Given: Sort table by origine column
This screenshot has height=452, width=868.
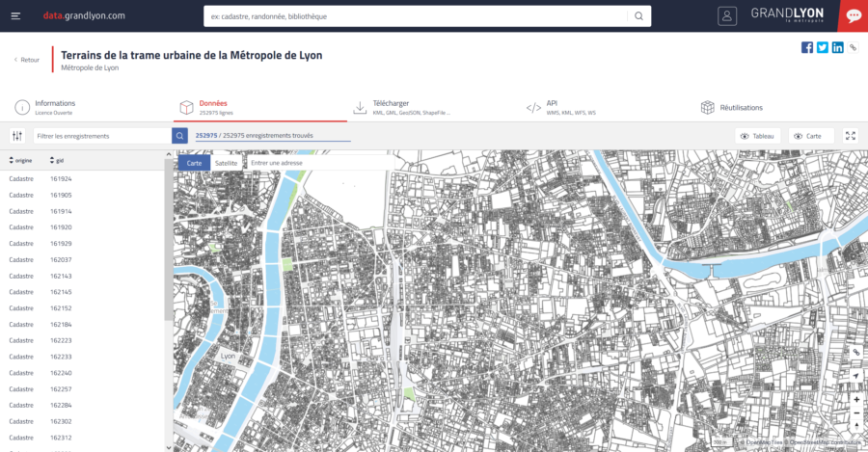Looking at the screenshot, I should 20,160.
